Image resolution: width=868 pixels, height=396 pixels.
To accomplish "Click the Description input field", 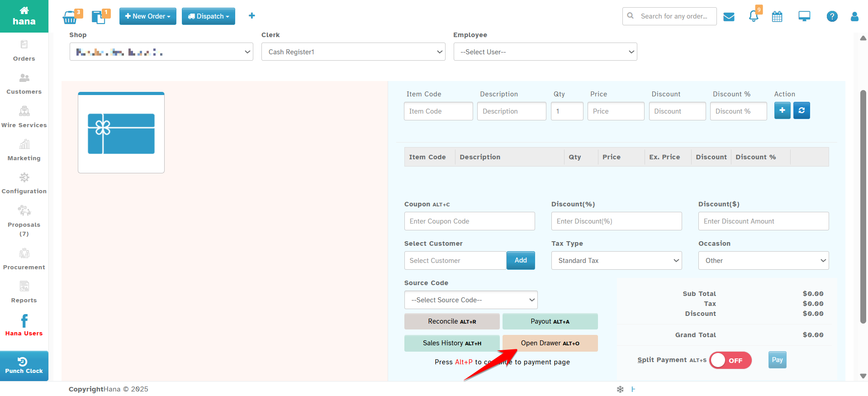I will [512, 111].
